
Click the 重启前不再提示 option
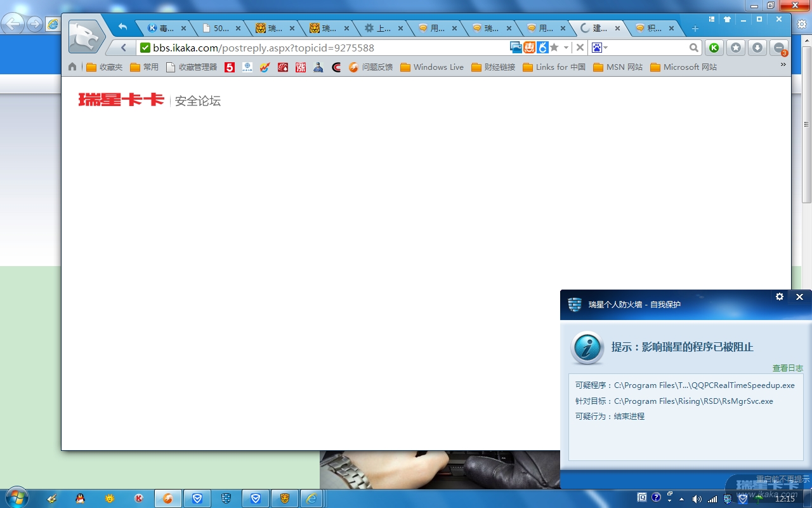pyautogui.click(x=783, y=479)
